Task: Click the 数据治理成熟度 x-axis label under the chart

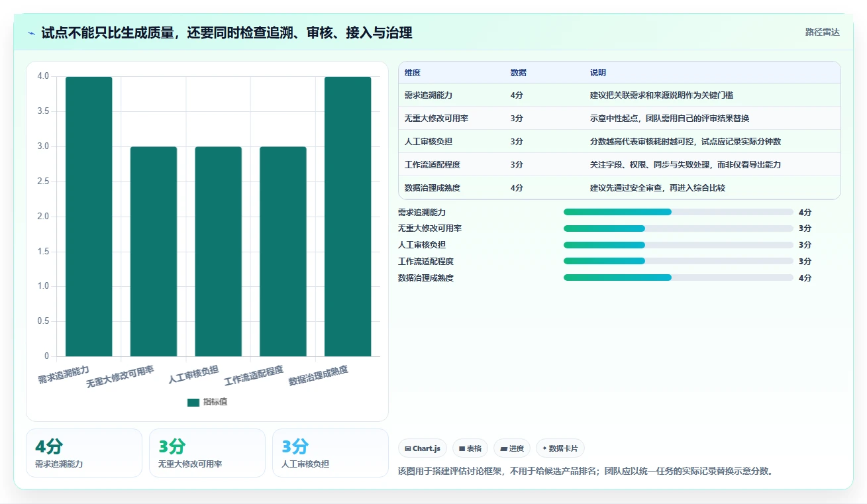Action: [319, 376]
